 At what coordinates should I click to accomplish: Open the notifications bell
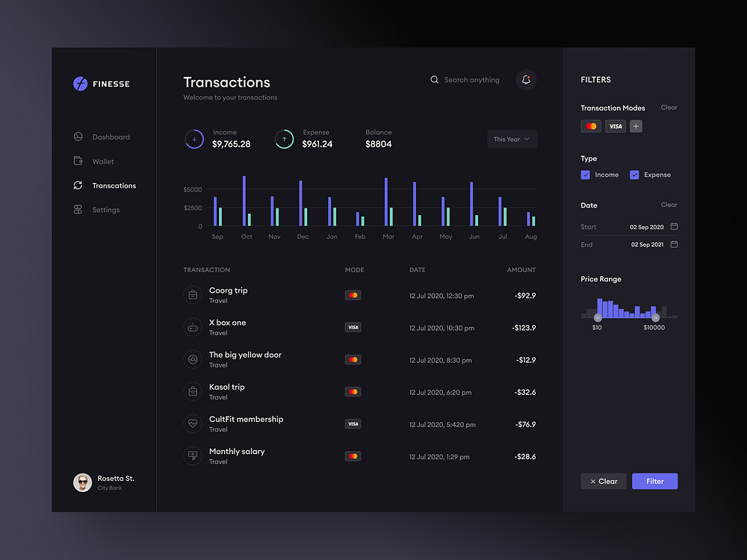(x=526, y=79)
